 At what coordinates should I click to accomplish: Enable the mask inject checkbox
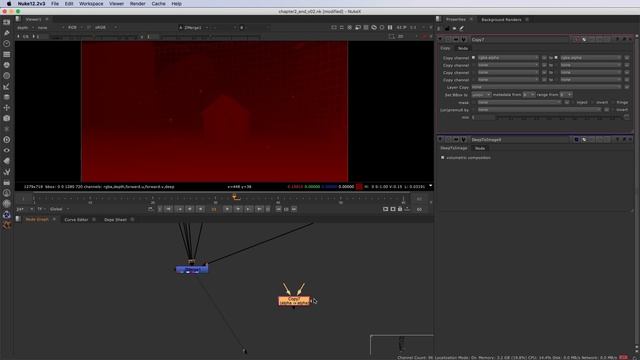tap(573, 102)
